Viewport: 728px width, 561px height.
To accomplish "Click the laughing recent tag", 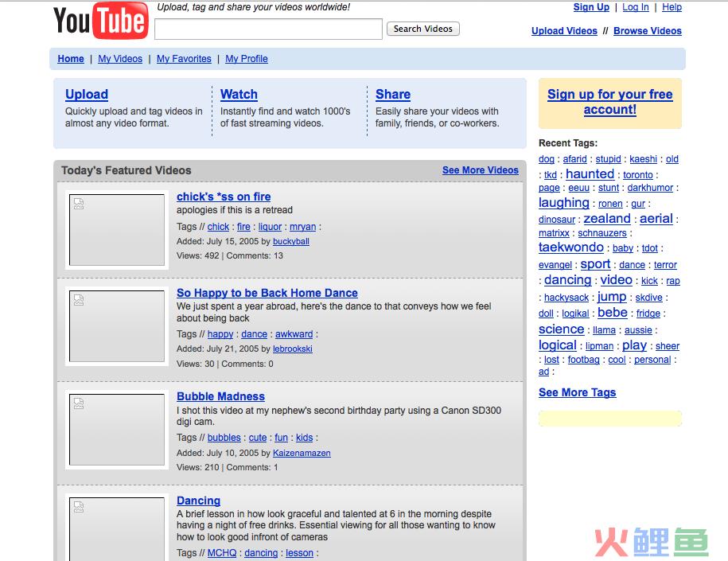I will coord(563,202).
